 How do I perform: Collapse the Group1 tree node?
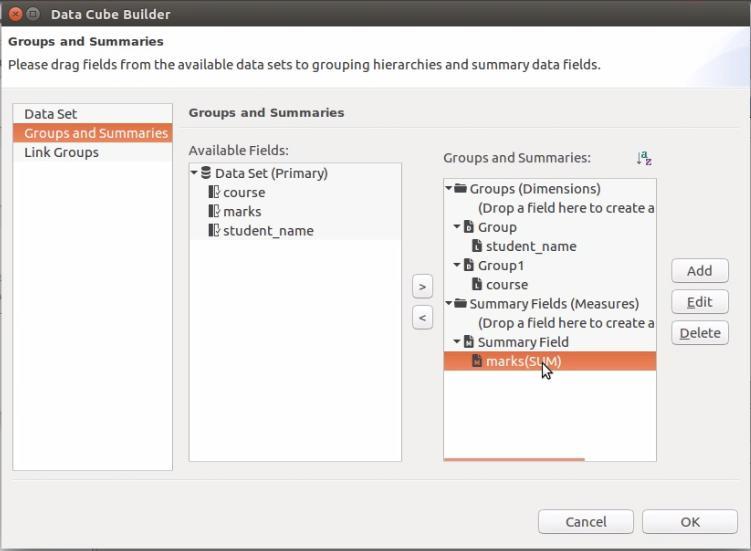click(457, 265)
